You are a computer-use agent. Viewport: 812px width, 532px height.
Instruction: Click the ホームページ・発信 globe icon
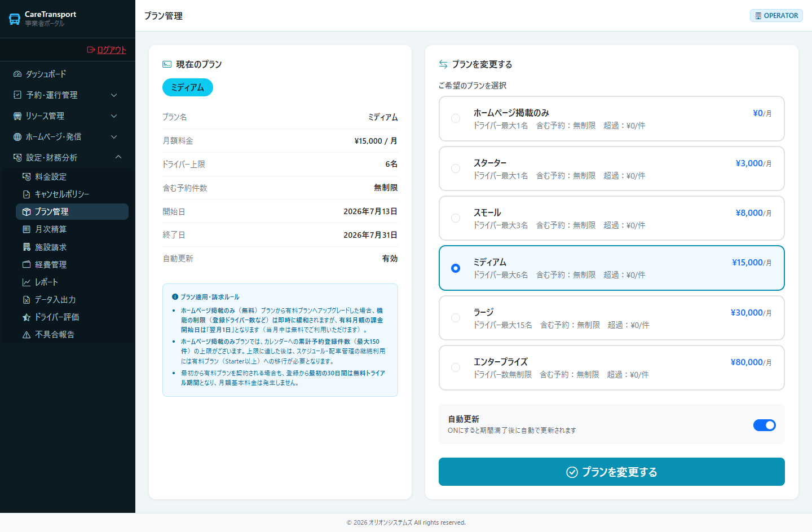(17, 136)
